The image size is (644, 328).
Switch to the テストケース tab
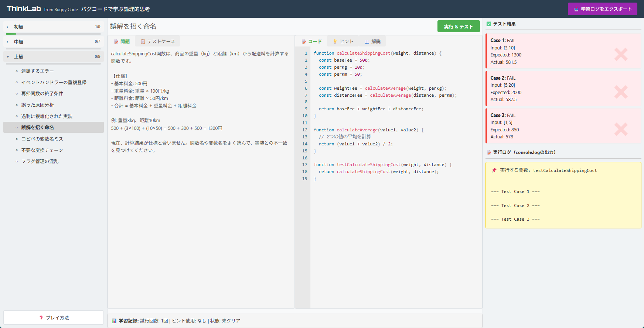158,41
